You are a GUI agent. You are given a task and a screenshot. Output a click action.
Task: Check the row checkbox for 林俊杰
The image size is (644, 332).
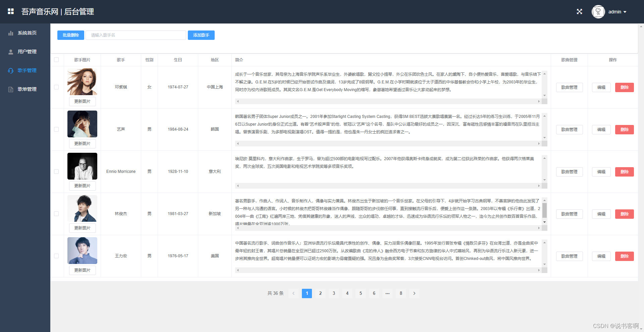click(x=56, y=214)
